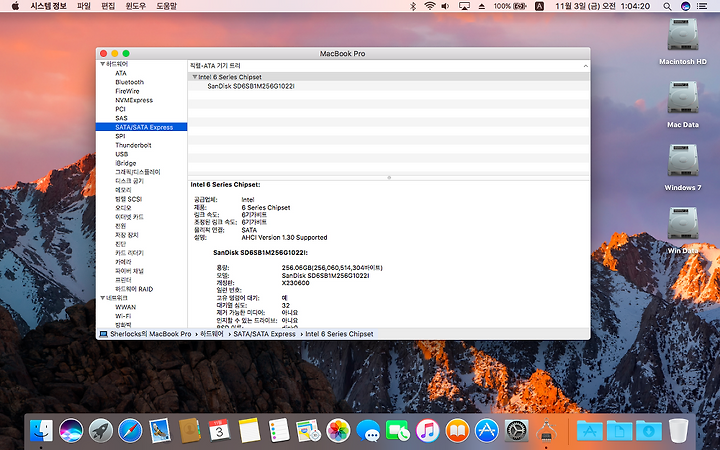
Task: Open Applications folder stack in Dock
Action: [x=590, y=431]
